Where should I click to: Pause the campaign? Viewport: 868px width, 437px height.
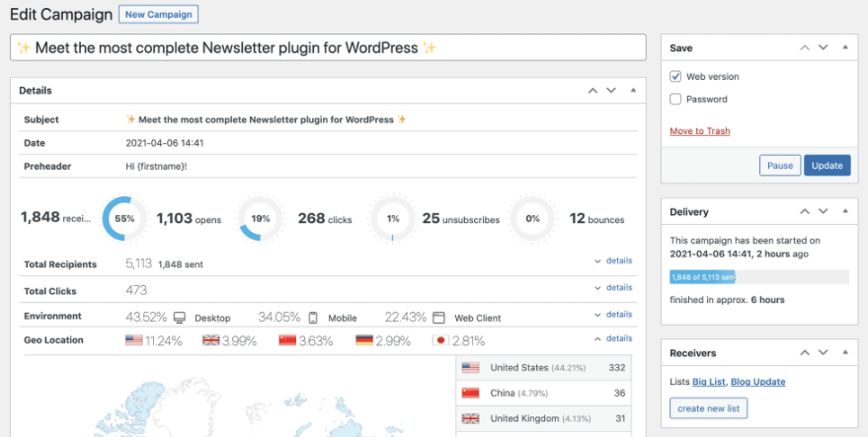pyautogui.click(x=779, y=166)
